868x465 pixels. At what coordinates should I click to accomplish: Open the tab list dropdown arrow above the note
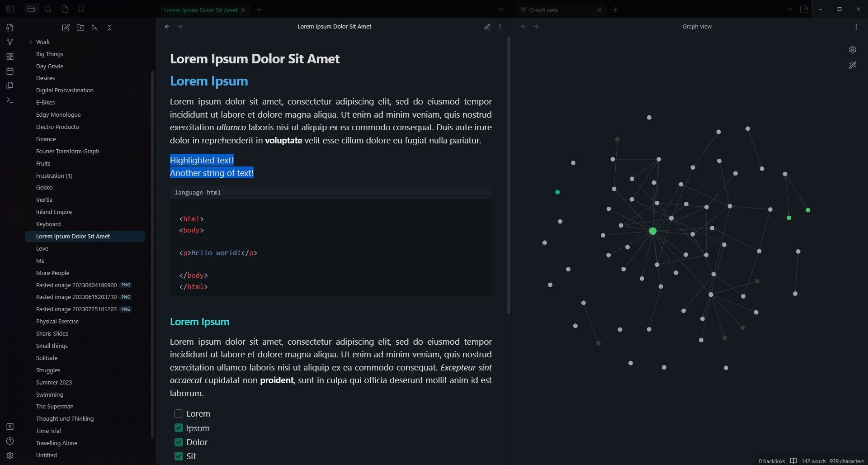tap(500, 9)
